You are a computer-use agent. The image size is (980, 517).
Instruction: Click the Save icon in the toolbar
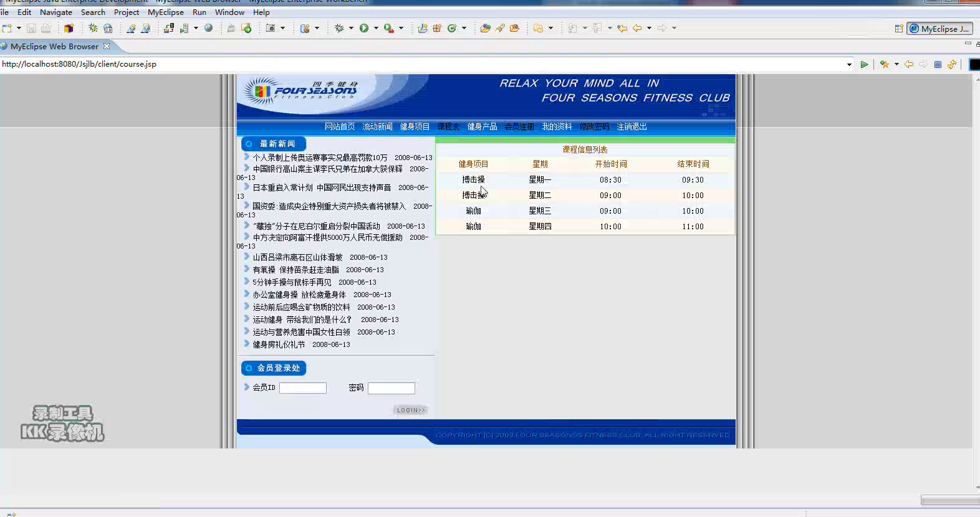point(31,28)
